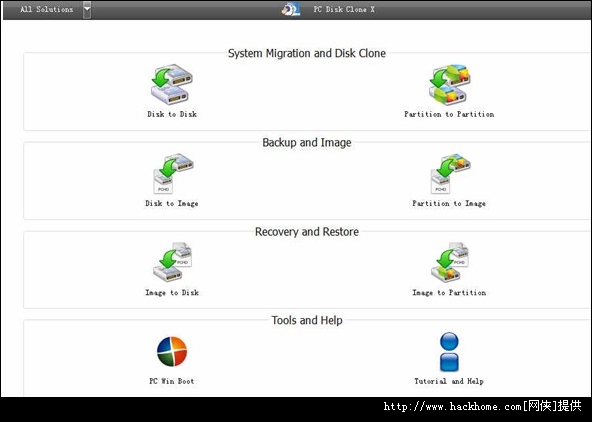Select the Disk to Image backup icon
This screenshot has width=592, height=422.
[x=173, y=174]
